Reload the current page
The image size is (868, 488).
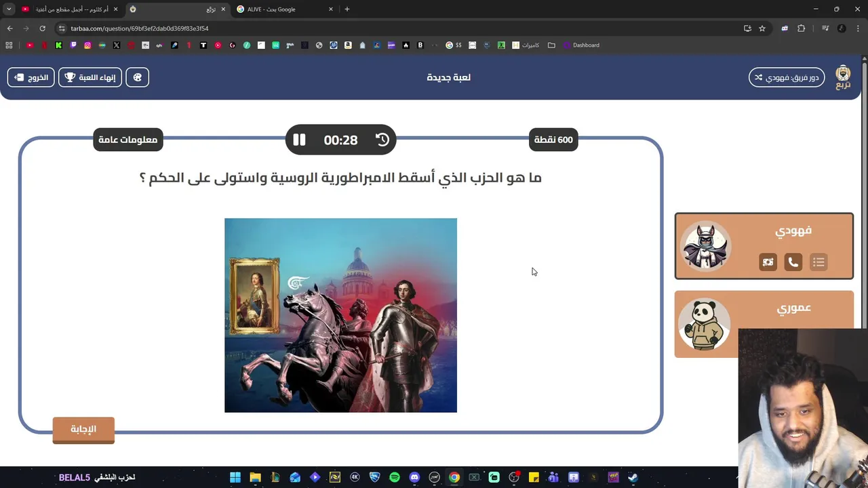tap(42, 28)
